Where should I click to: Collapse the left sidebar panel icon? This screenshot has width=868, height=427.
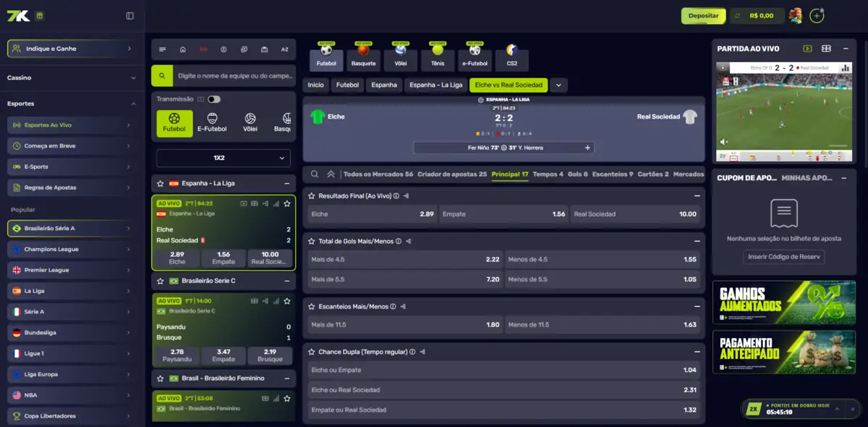click(129, 15)
